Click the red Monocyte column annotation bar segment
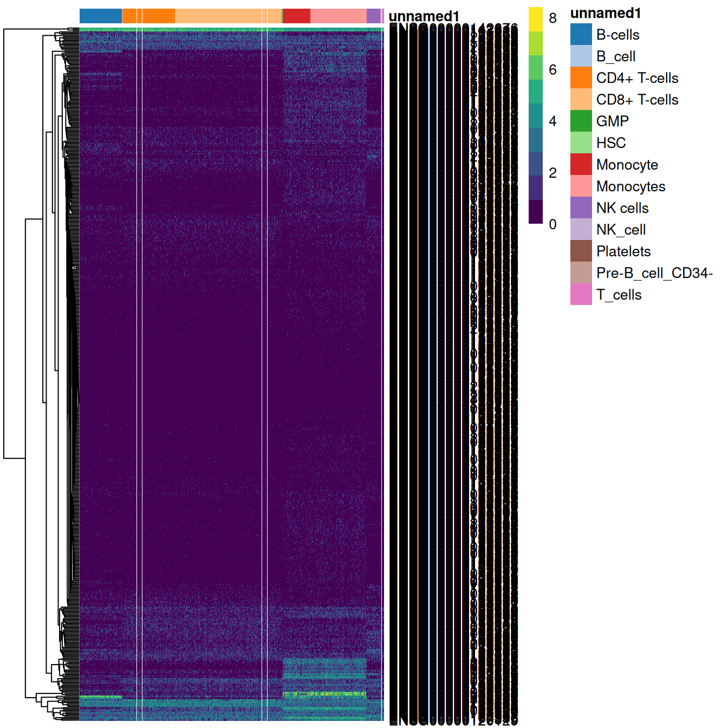 (296, 16)
